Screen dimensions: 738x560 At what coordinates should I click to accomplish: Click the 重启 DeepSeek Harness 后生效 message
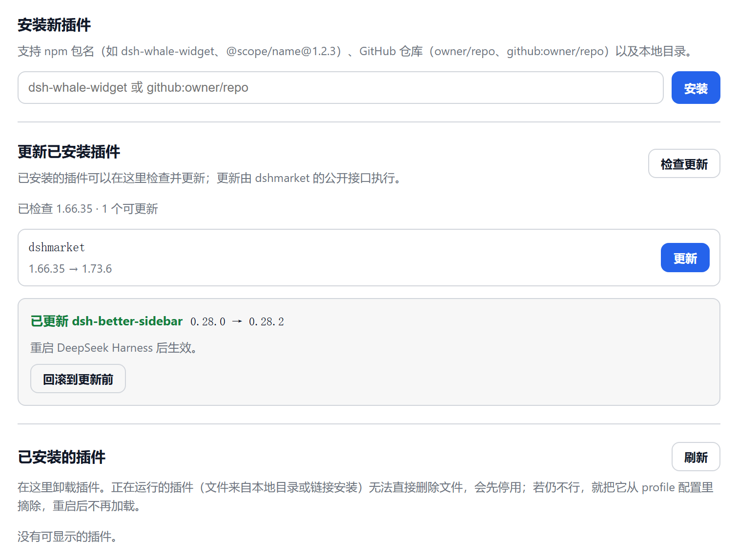114,348
